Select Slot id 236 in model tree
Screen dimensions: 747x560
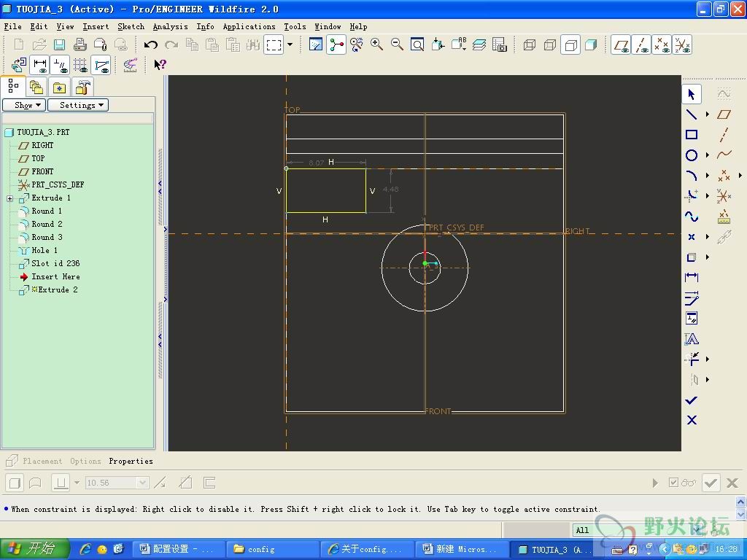tap(55, 263)
